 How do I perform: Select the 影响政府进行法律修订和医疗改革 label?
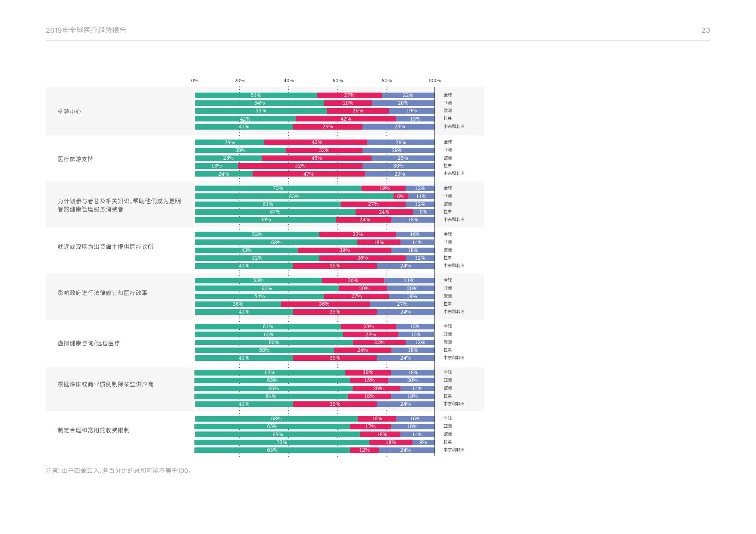point(103,293)
